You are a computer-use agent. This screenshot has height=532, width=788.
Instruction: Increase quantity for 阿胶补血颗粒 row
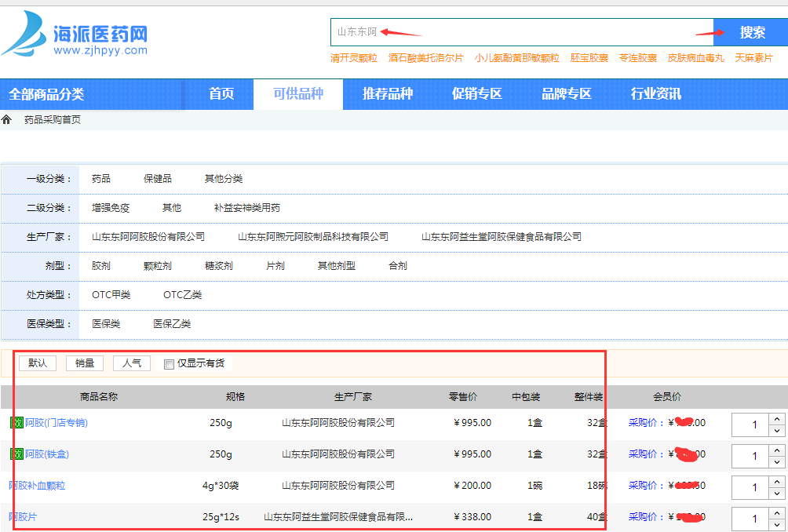[x=777, y=481]
